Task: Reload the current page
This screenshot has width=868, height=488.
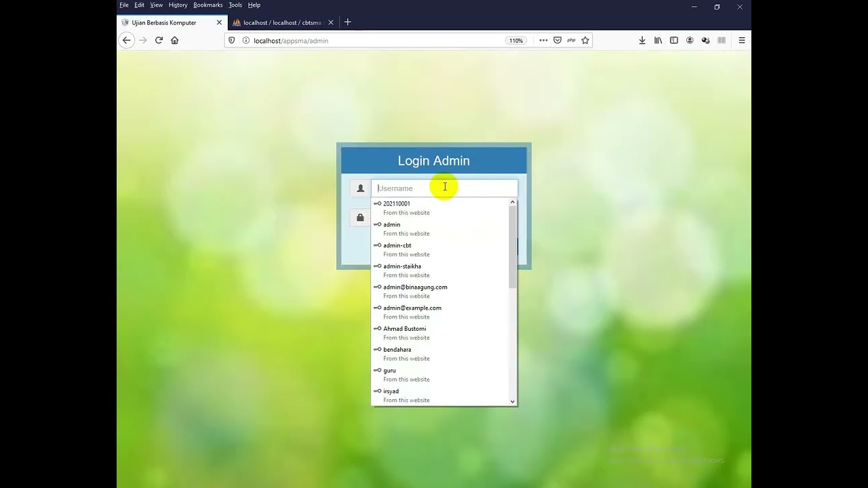Action: (x=159, y=41)
